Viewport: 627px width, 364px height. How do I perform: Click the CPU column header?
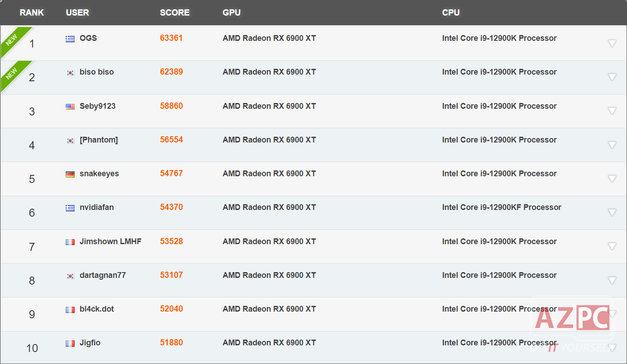click(x=451, y=12)
